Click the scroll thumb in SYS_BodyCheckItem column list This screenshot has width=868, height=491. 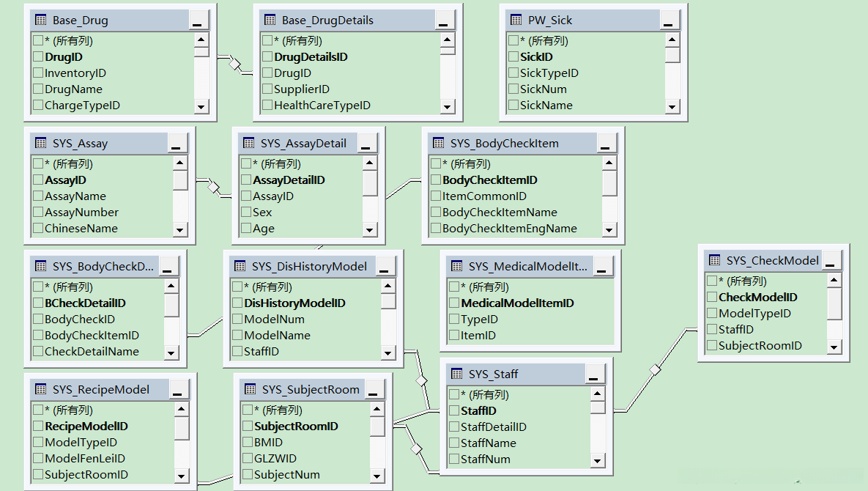click(609, 182)
